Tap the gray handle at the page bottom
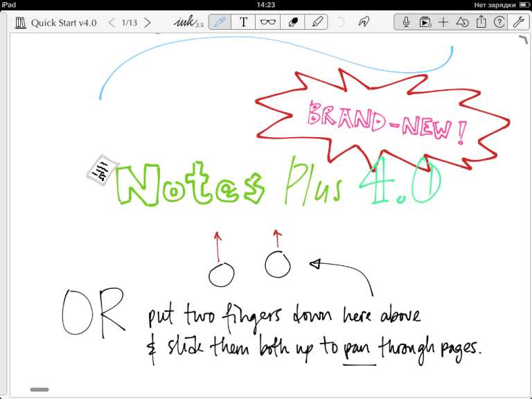Screen dimensions: 532x399 coord(39,389)
